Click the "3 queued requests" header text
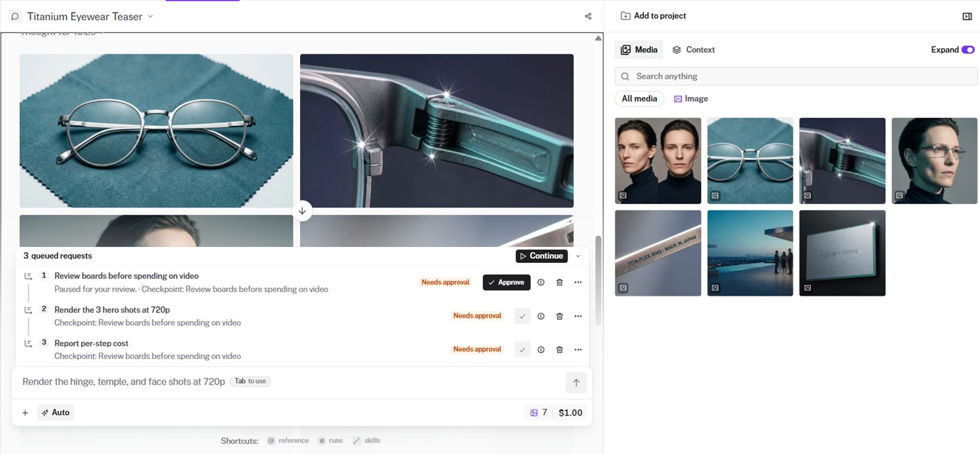The height and width of the screenshot is (454, 980). click(58, 256)
